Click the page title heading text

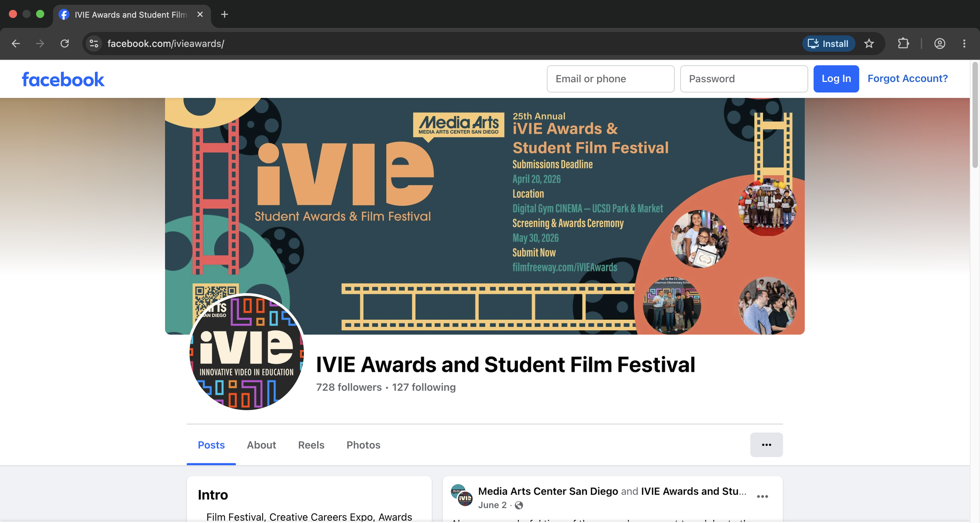[506, 364]
